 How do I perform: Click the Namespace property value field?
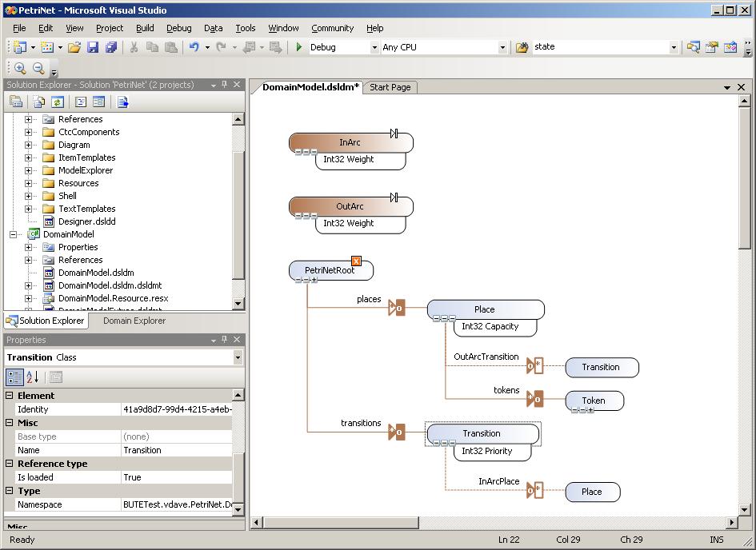pyautogui.click(x=177, y=504)
